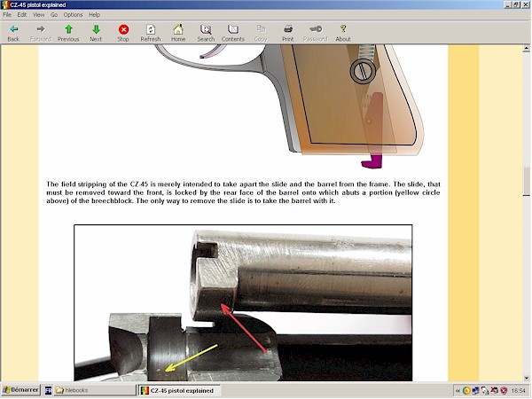Jump to the Previous page

[x=68, y=33]
